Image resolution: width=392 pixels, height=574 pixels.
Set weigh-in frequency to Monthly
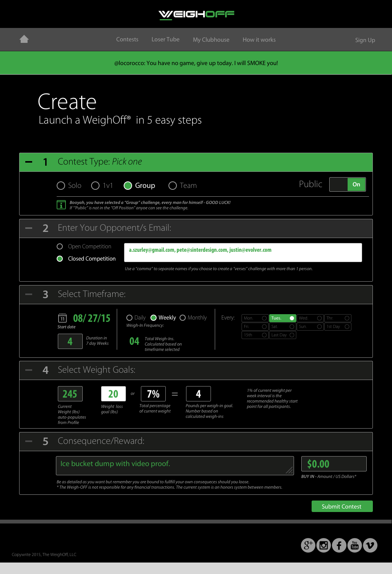coord(183,318)
